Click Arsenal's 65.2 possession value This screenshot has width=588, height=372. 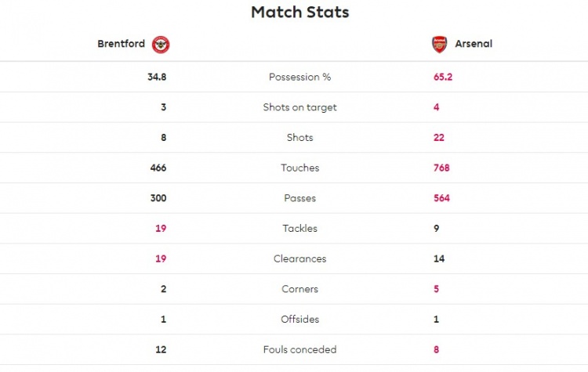443,78
